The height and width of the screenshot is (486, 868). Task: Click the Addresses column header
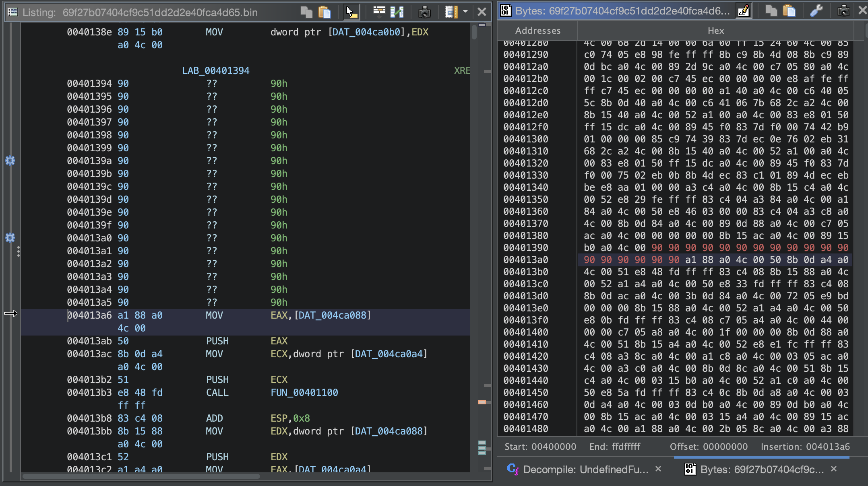point(537,31)
